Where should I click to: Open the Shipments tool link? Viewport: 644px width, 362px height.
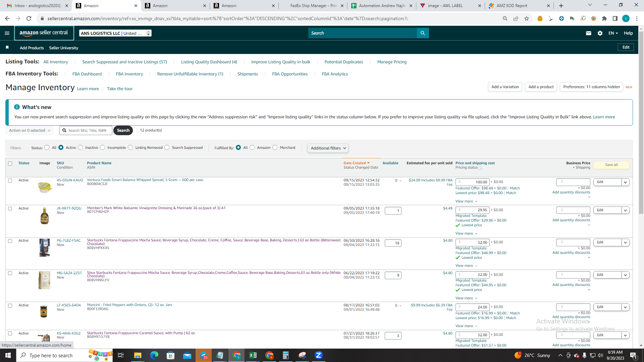point(248,74)
